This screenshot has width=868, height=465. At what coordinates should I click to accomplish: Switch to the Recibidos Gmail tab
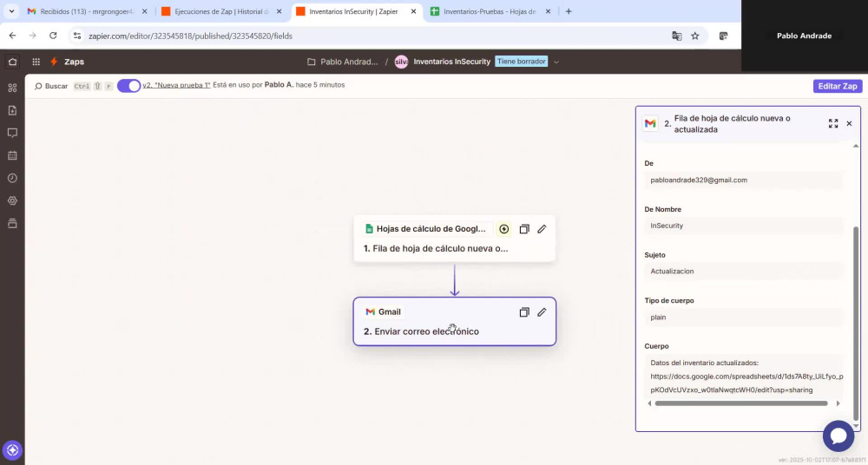point(86,11)
